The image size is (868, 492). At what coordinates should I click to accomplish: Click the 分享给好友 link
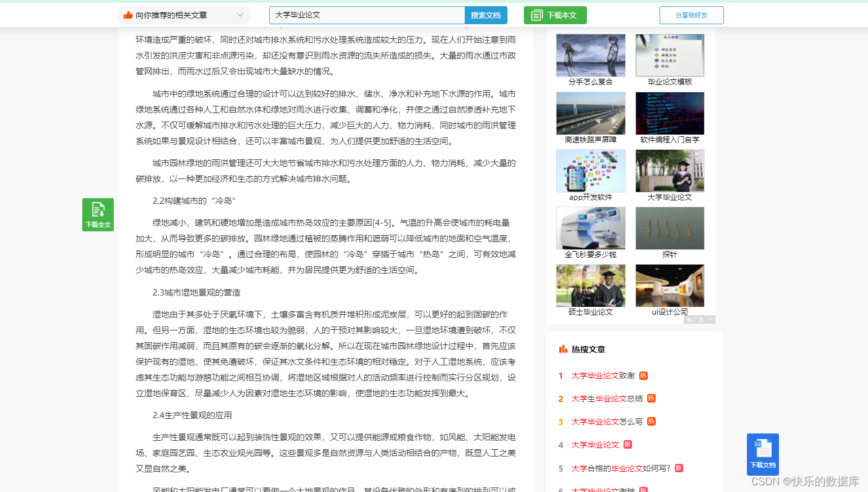point(691,15)
